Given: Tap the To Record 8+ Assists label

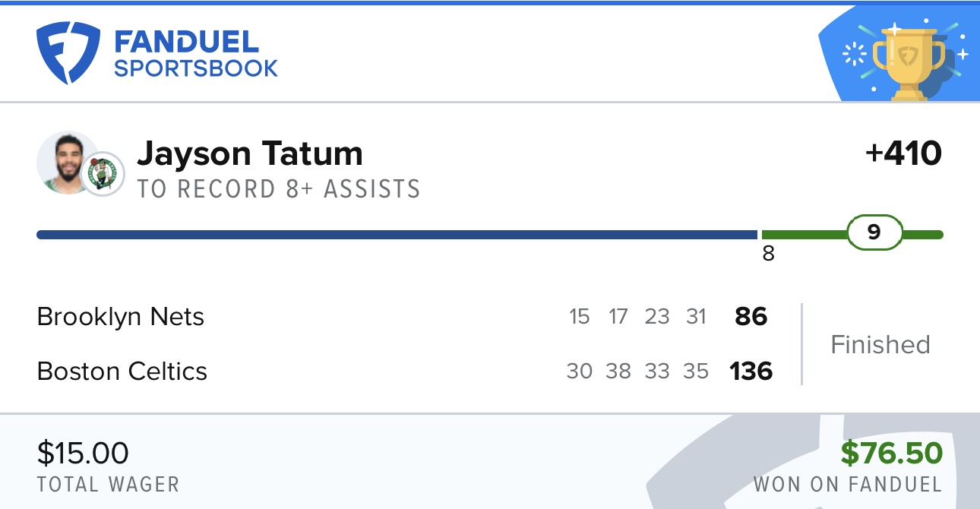Looking at the screenshot, I should 279,189.
